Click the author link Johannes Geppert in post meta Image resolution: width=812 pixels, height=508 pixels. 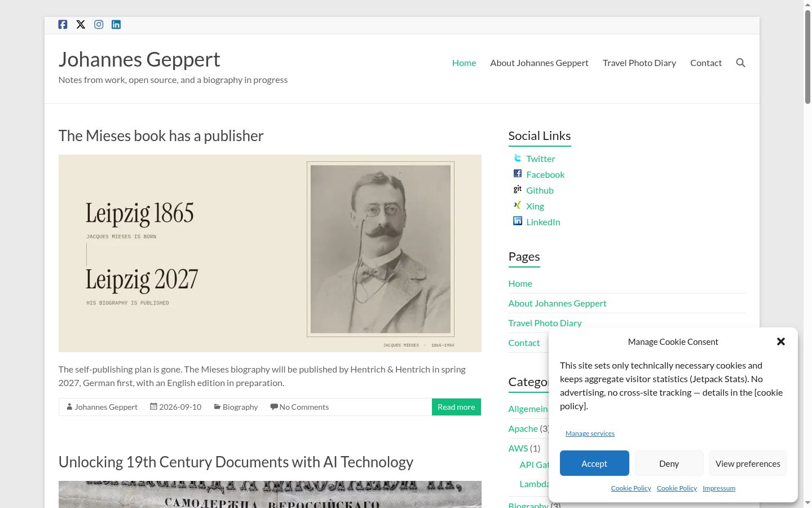(x=106, y=407)
